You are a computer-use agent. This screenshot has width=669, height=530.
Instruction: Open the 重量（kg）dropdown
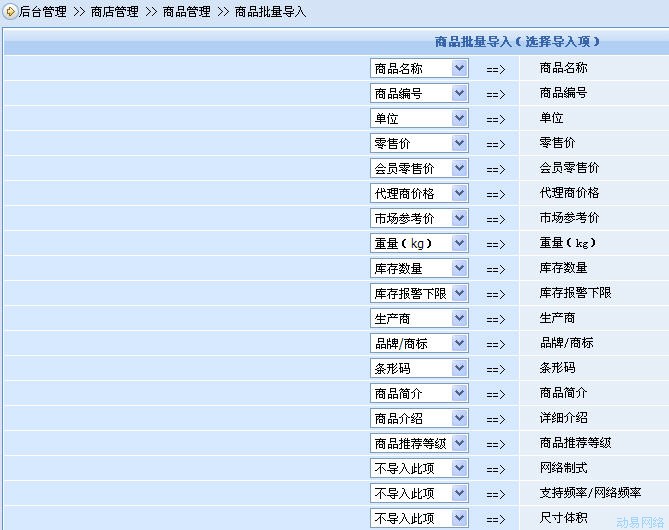418,243
